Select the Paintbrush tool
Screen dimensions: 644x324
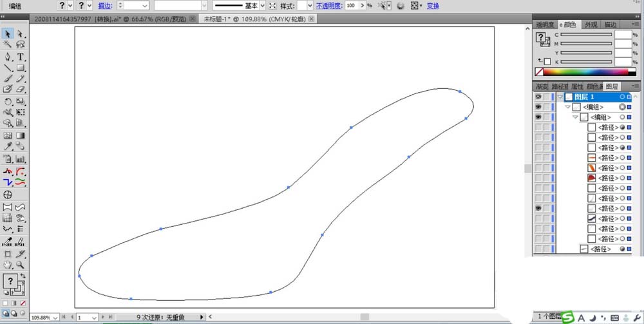[x=8, y=79]
